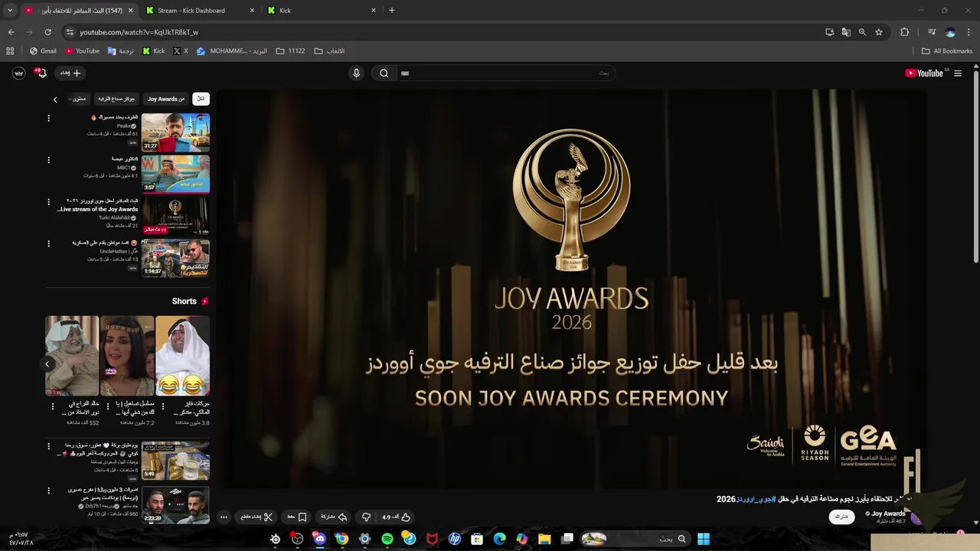Open the Windows Start menu

click(x=703, y=539)
